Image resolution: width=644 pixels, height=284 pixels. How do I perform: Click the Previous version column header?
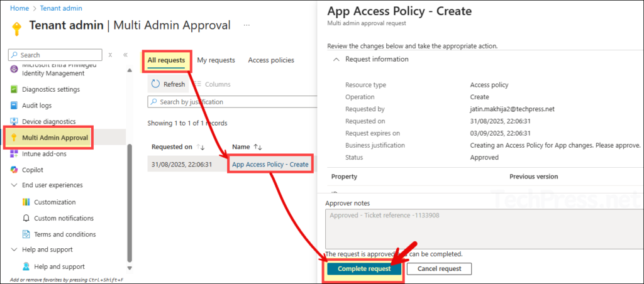tap(533, 177)
